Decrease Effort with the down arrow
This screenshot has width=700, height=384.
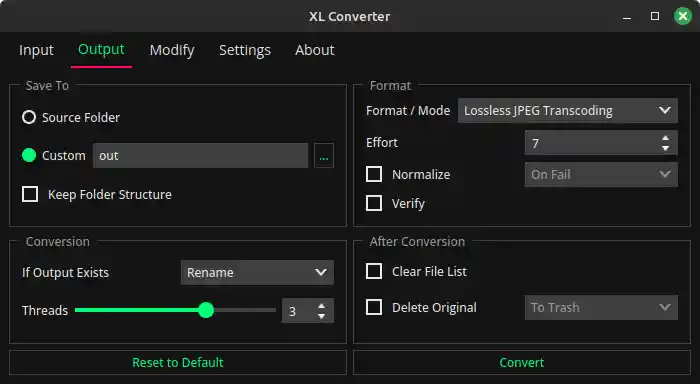pyautogui.click(x=665, y=148)
